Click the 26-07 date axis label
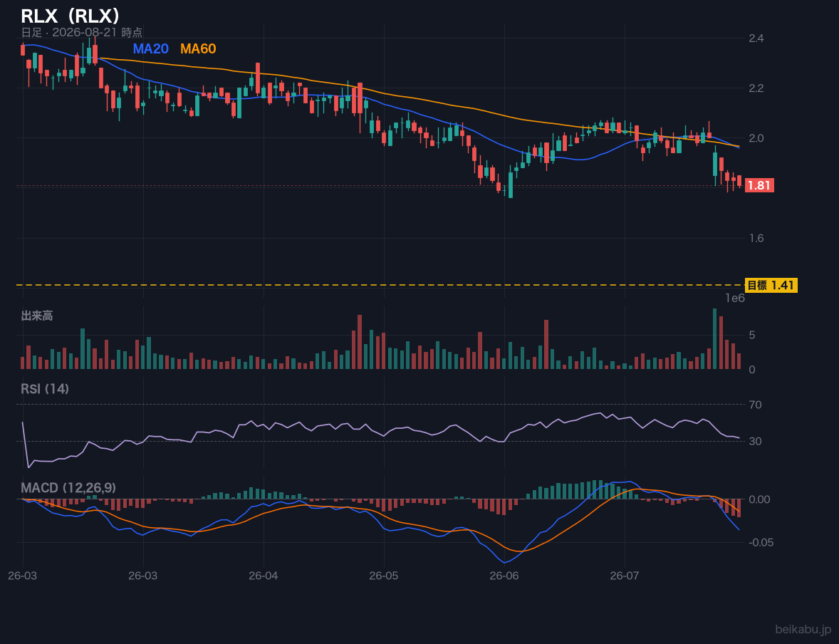 tap(625, 576)
